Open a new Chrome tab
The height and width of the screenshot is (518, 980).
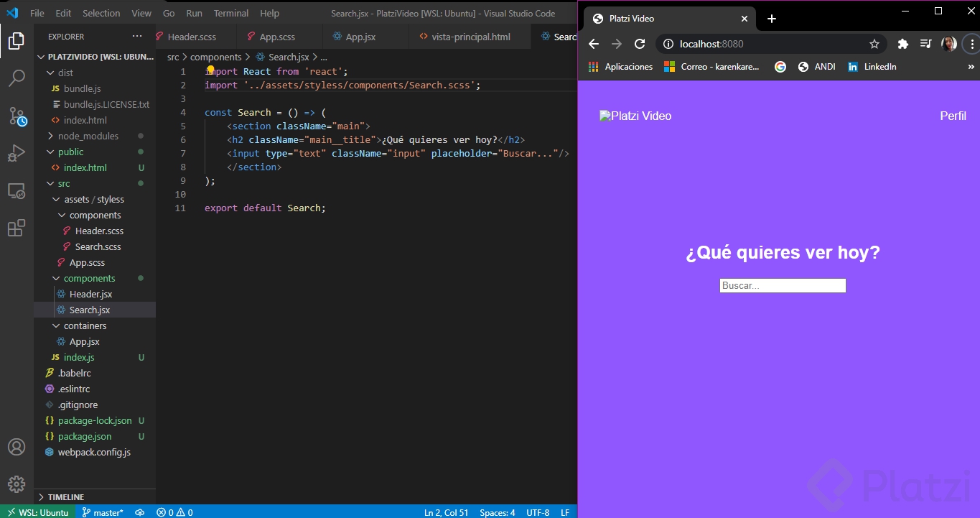[772, 19]
